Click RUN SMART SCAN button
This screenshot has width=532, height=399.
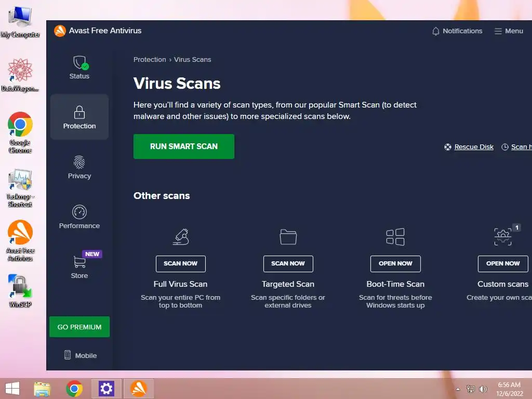coord(184,146)
